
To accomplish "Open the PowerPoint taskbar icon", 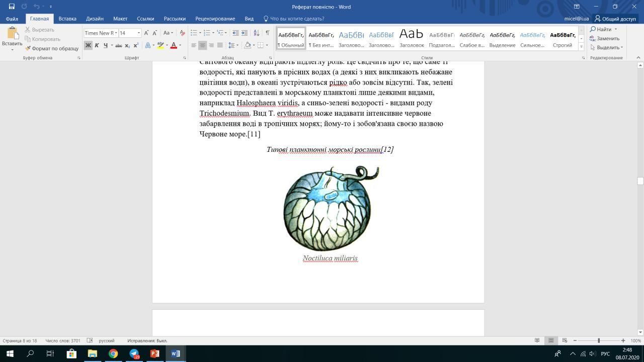I will click(x=154, y=353).
